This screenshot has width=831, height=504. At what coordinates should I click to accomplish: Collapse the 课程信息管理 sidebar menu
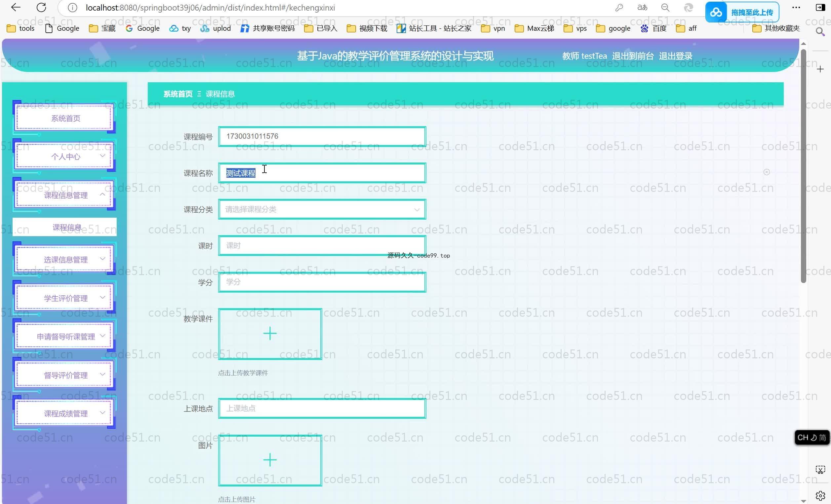pyautogui.click(x=64, y=195)
